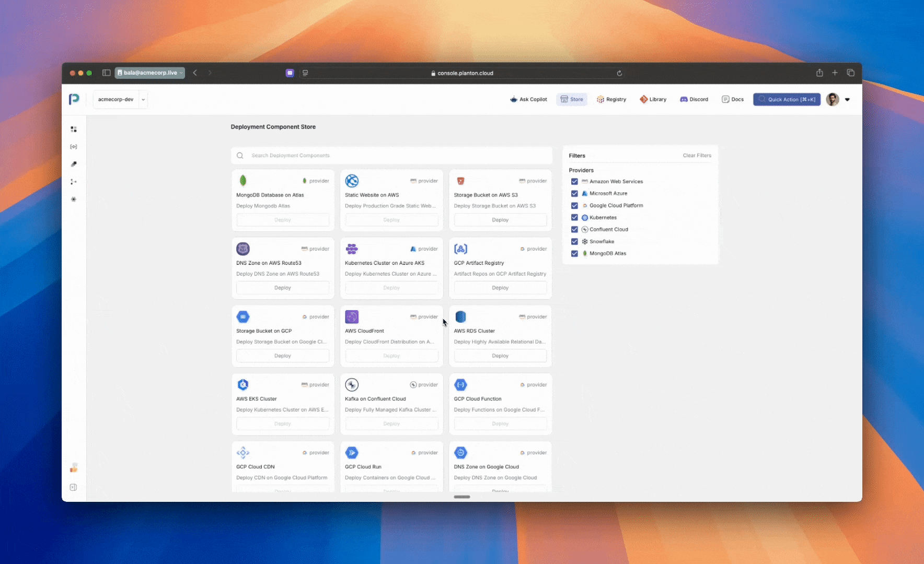
Task: Click the Storage Bucket on GCP icon
Action: 243,316
